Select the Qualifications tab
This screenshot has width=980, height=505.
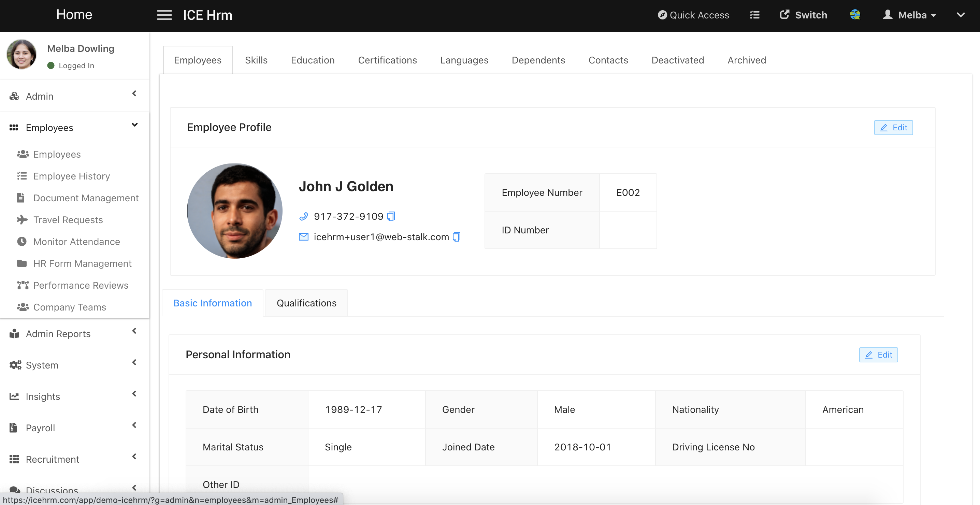point(306,303)
